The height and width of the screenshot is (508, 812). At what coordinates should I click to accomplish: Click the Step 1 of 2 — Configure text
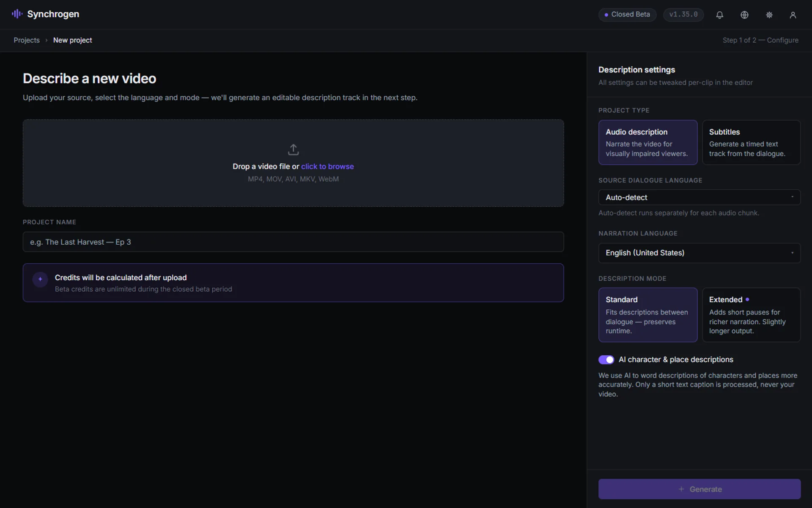point(760,40)
